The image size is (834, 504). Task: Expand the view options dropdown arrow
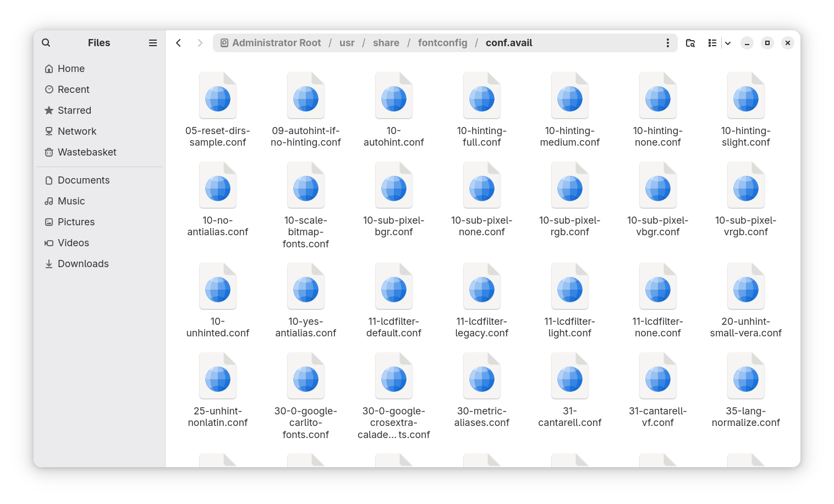pyautogui.click(x=728, y=43)
